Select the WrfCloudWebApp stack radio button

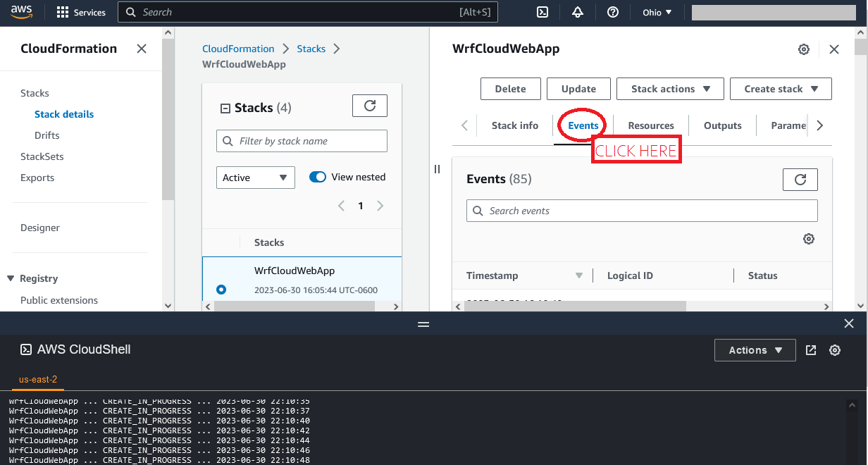coord(221,289)
